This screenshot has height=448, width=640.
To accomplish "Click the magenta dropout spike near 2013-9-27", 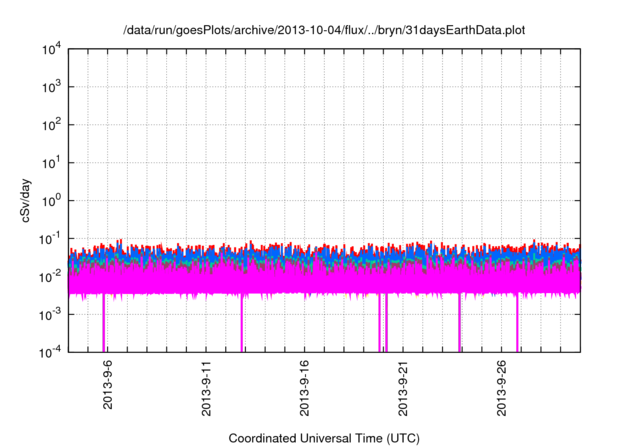I will click(517, 322).
